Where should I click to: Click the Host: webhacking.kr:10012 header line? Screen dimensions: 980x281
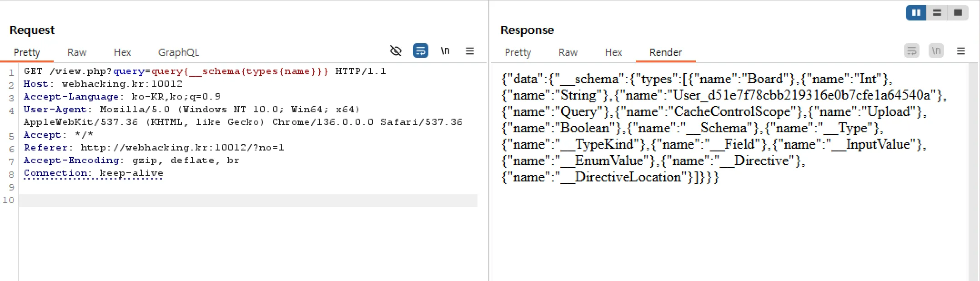(x=103, y=84)
